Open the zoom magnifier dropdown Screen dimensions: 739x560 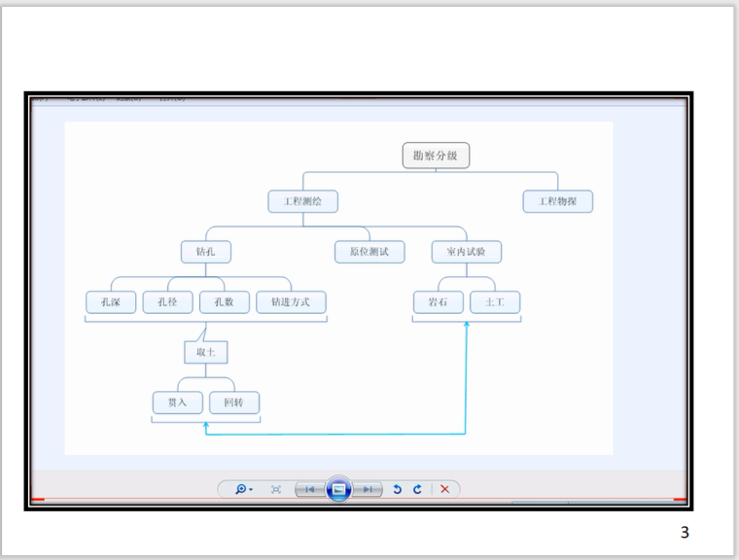[x=243, y=488]
